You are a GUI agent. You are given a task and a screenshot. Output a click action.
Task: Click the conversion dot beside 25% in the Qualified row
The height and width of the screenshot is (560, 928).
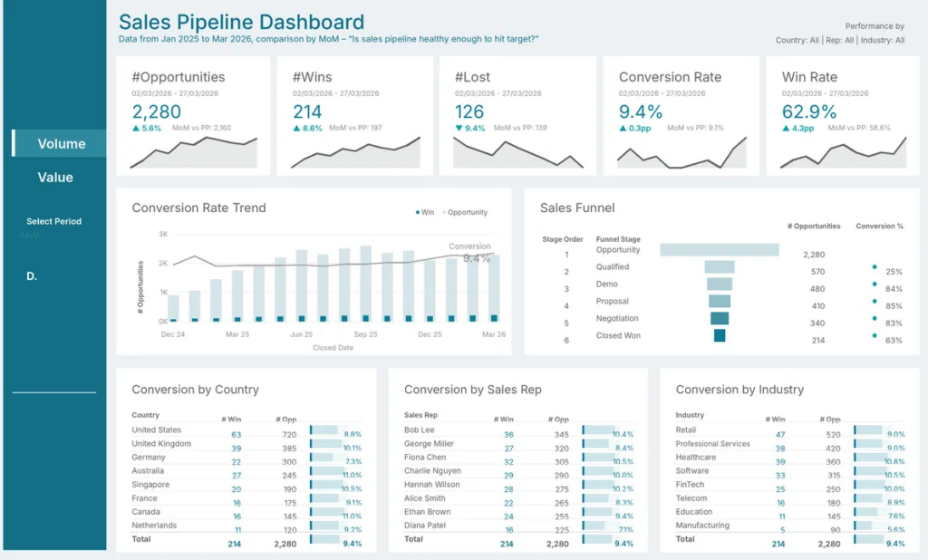(875, 267)
